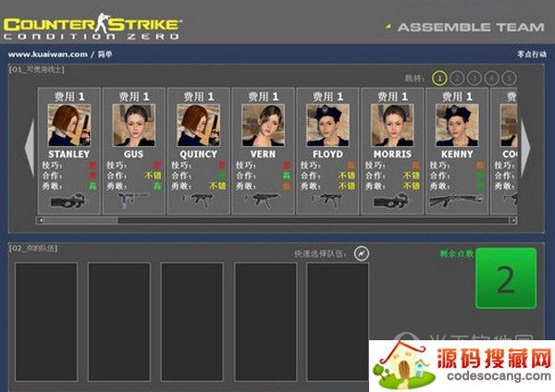This screenshot has height=392, width=555.
Task: Click the third empty team slot
Action: click(192, 322)
